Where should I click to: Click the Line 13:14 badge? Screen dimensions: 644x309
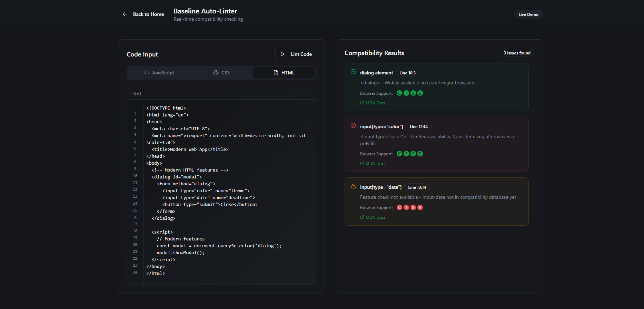[x=417, y=187]
